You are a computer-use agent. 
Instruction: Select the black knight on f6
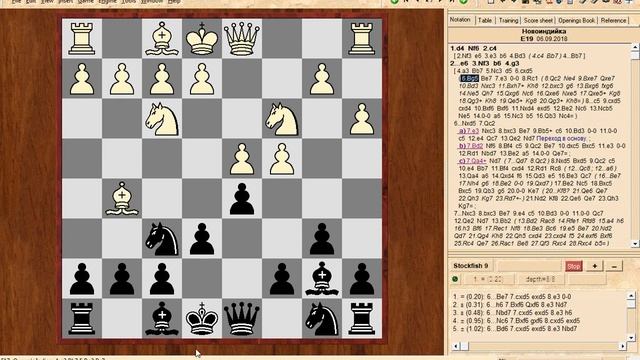[162, 239]
